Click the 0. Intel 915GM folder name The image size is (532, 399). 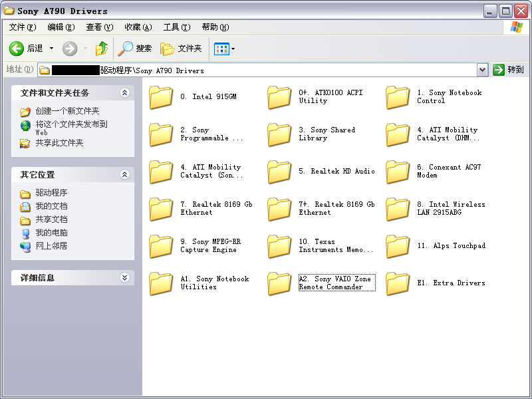coord(208,96)
